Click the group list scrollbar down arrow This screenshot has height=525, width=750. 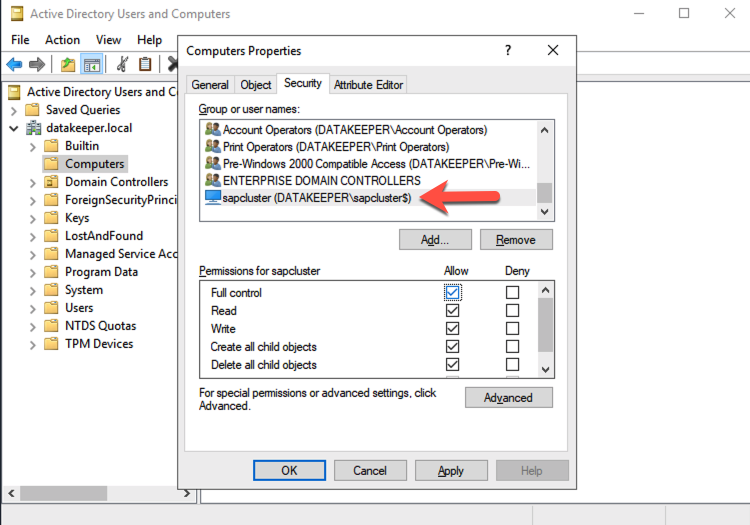[x=544, y=211]
